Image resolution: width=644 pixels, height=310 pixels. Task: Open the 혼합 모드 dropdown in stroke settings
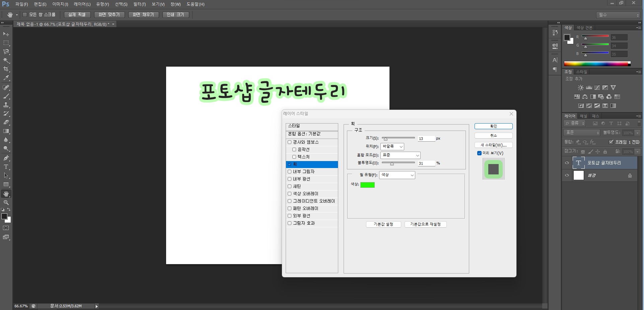(400, 155)
